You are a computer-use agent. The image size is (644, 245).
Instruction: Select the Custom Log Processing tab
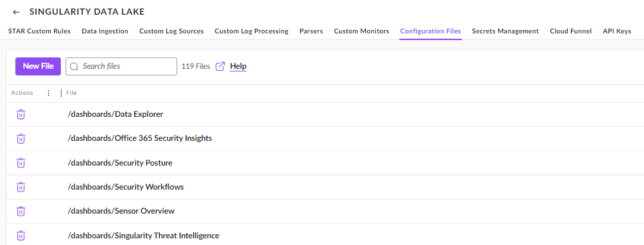(x=251, y=31)
